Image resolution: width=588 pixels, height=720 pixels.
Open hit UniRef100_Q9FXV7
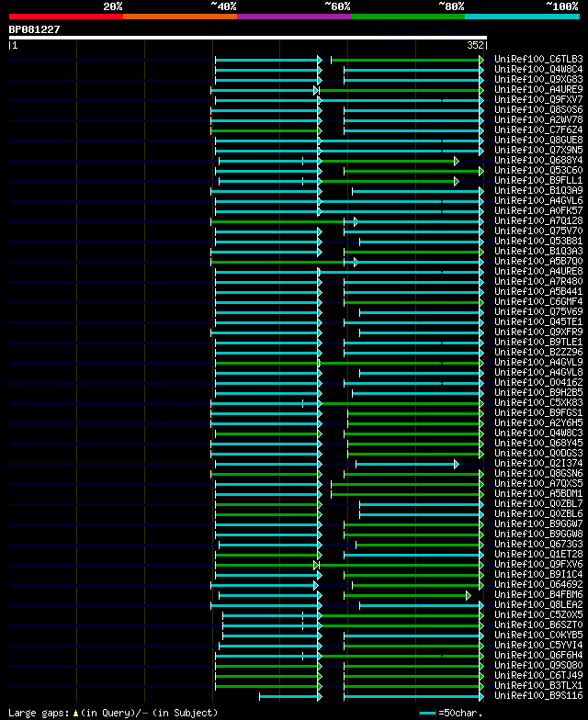coord(538,99)
